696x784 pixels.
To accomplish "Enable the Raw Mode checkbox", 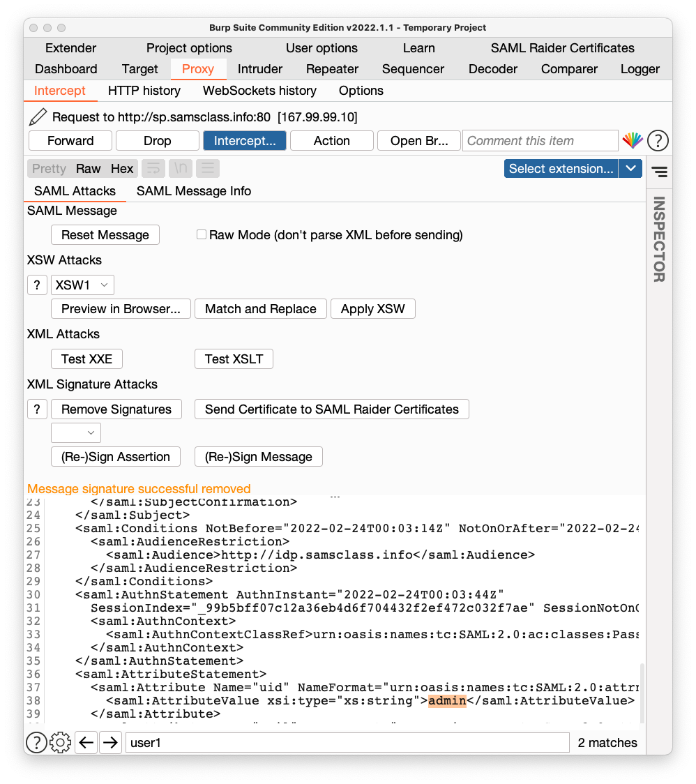I will point(202,234).
